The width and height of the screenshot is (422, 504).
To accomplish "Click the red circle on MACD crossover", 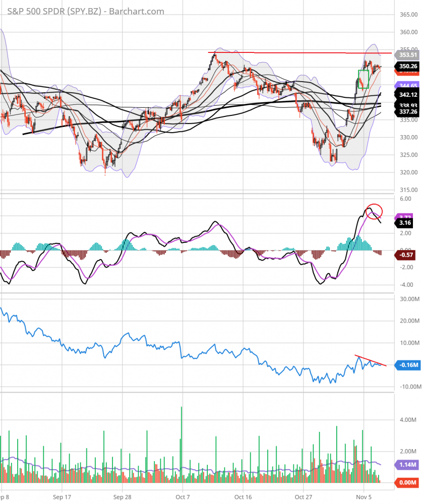I will point(375,212).
